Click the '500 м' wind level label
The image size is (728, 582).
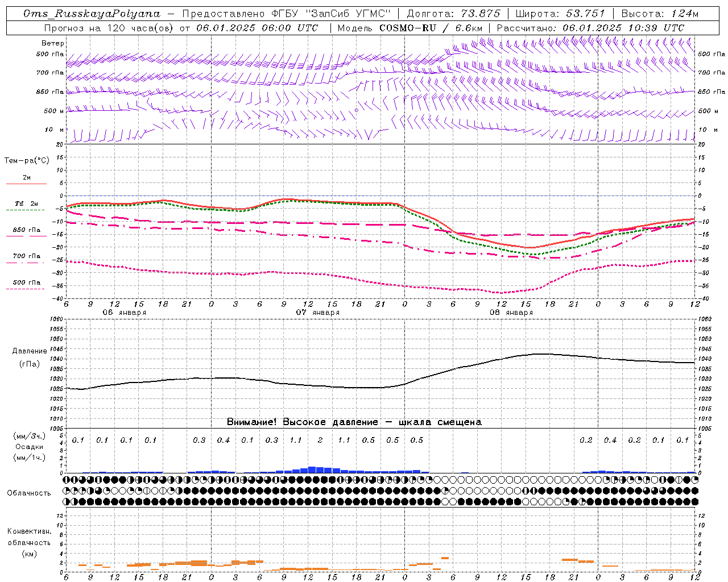coord(54,111)
